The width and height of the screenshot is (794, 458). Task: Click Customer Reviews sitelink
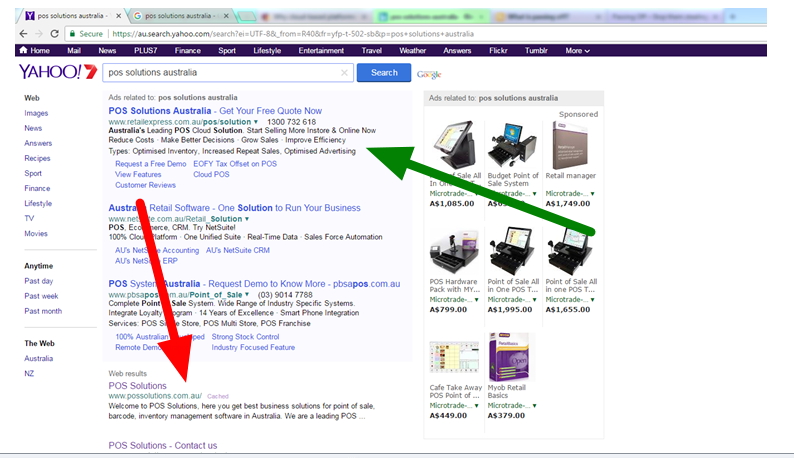[x=145, y=185]
